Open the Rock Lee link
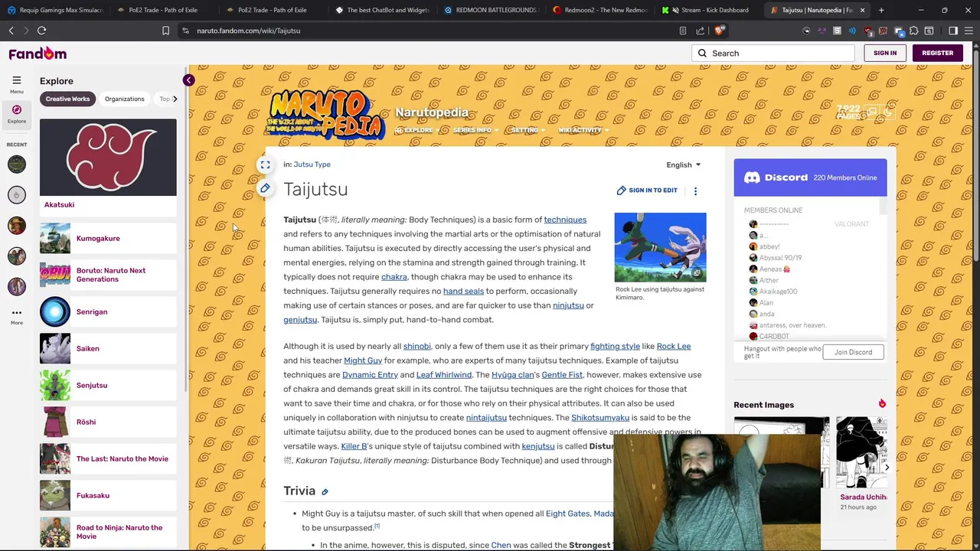 point(673,347)
